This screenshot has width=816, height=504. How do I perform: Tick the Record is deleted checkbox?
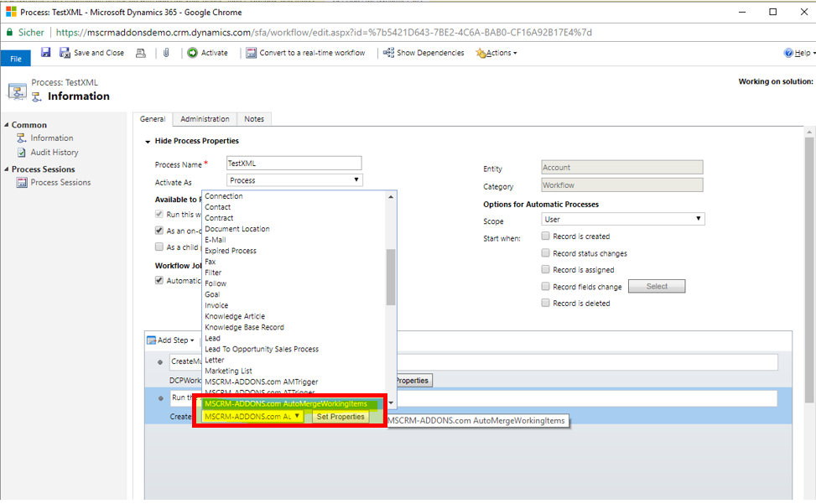tap(546, 304)
